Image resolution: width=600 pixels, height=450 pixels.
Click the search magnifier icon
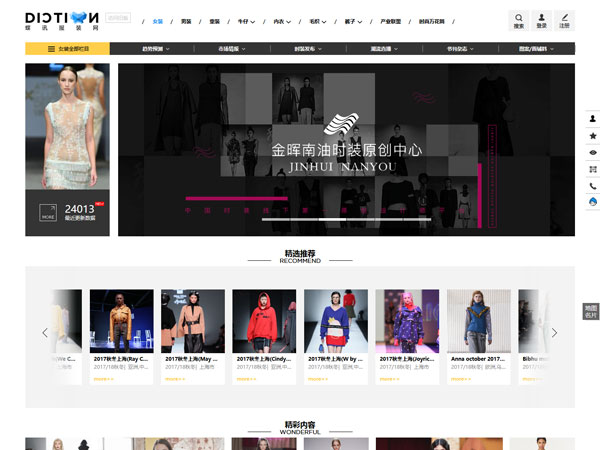(519, 18)
